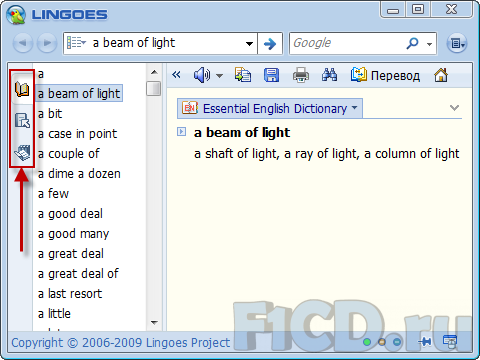
Task: Open the guide panel icon in sidebar
Action: [x=22, y=120]
